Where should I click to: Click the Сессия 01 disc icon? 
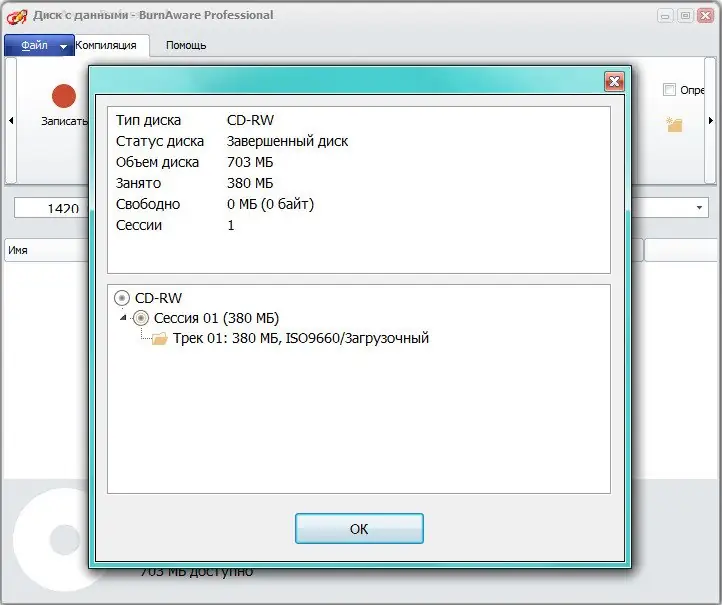tap(141, 318)
